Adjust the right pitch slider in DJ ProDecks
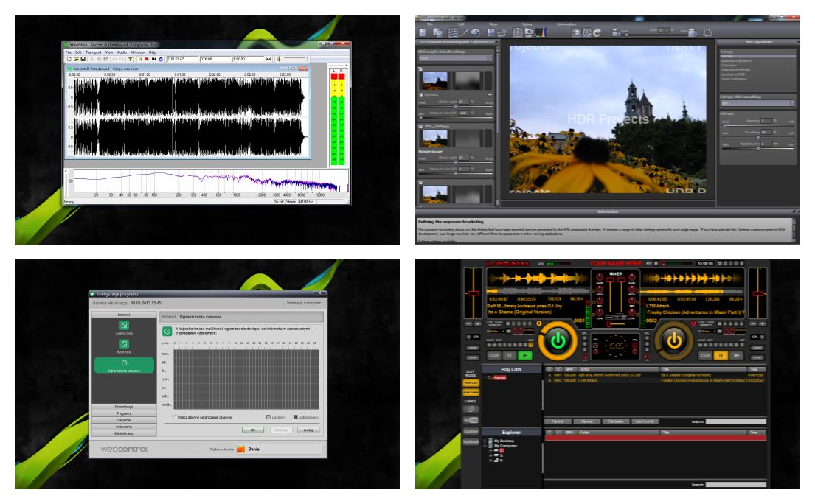The height and width of the screenshot is (504, 815). (757, 293)
